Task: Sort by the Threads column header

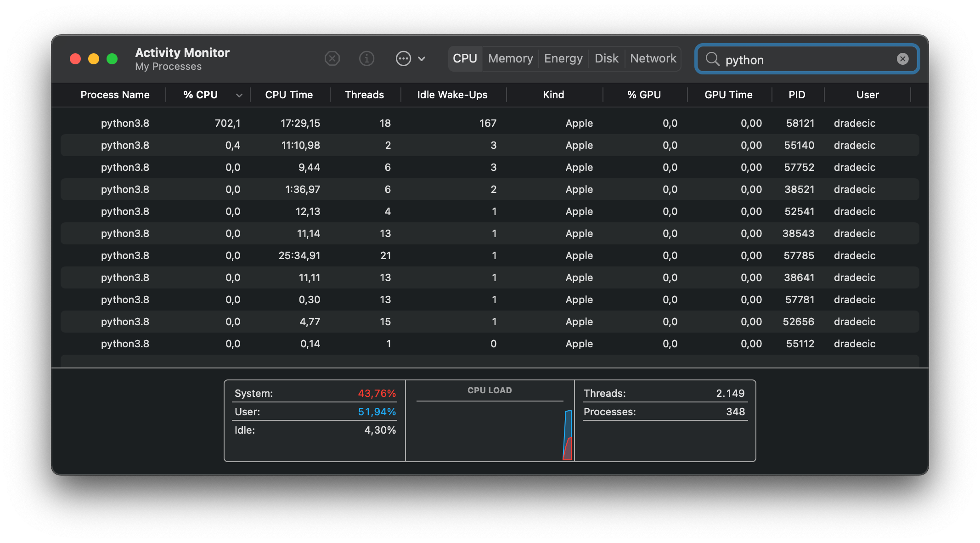Action: click(x=364, y=95)
